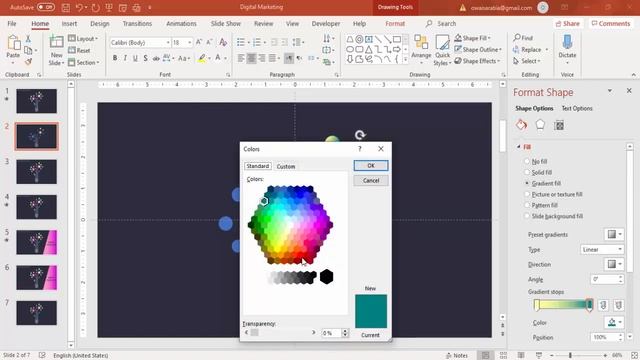Viewport: 640px width, 360px height.
Task: Open Preset gradients dropdown
Action: [x=614, y=234]
